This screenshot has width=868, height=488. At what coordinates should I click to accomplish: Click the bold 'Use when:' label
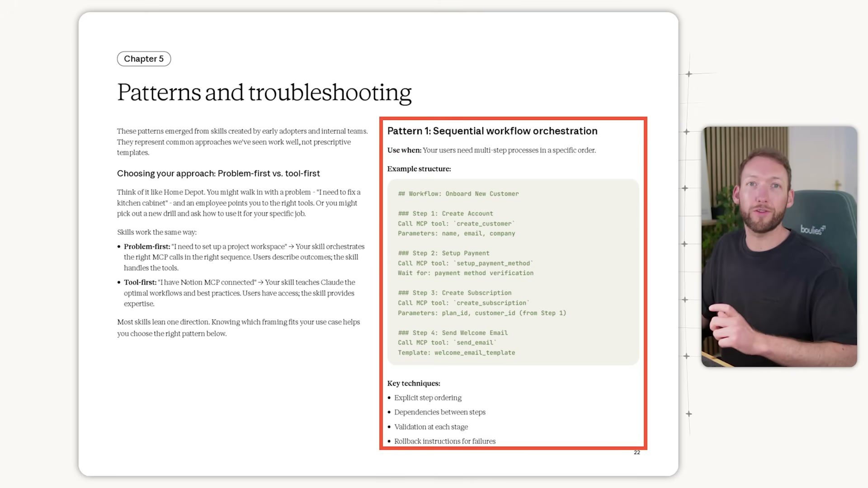(x=404, y=150)
